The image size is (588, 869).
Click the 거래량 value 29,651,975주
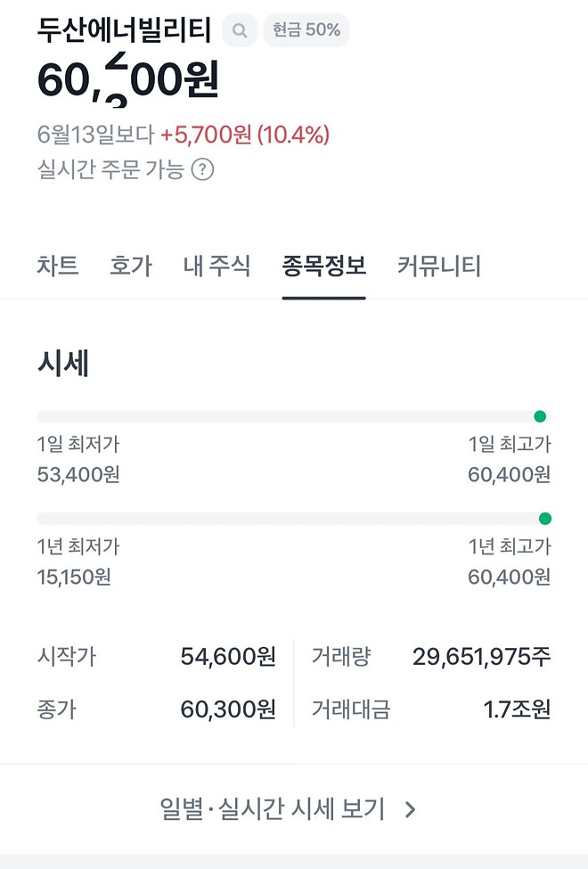click(x=480, y=655)
